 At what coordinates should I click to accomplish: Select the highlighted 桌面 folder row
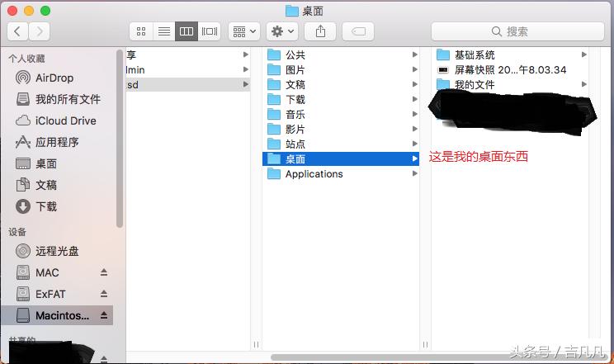pos(341,159)
